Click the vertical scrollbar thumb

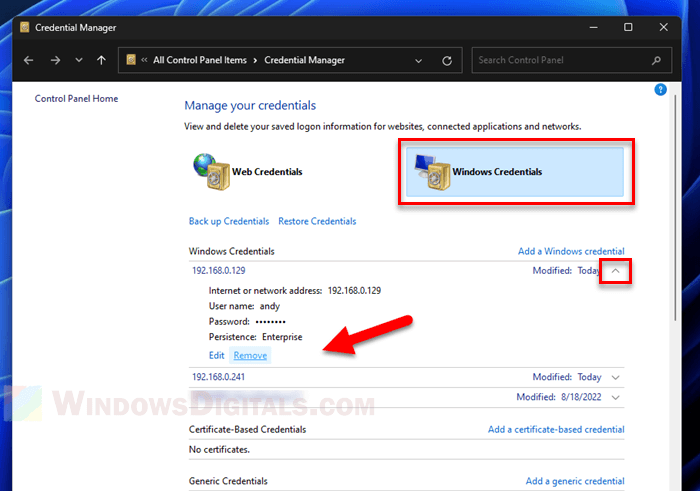click(675, 208)
